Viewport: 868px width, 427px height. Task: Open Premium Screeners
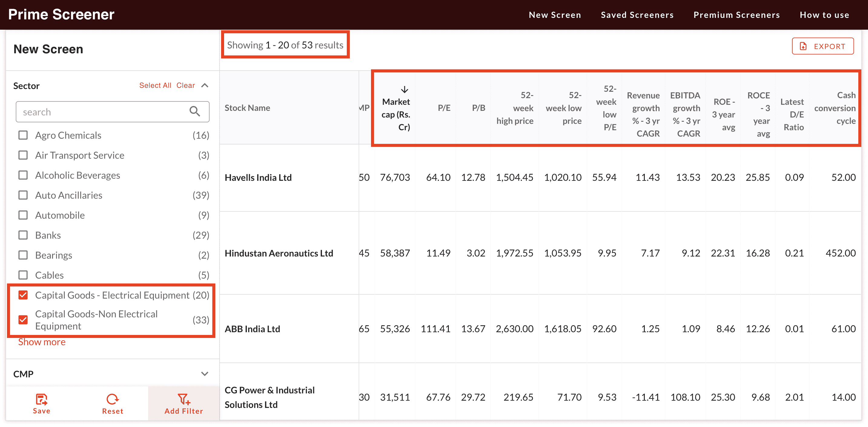coord(737,15)
